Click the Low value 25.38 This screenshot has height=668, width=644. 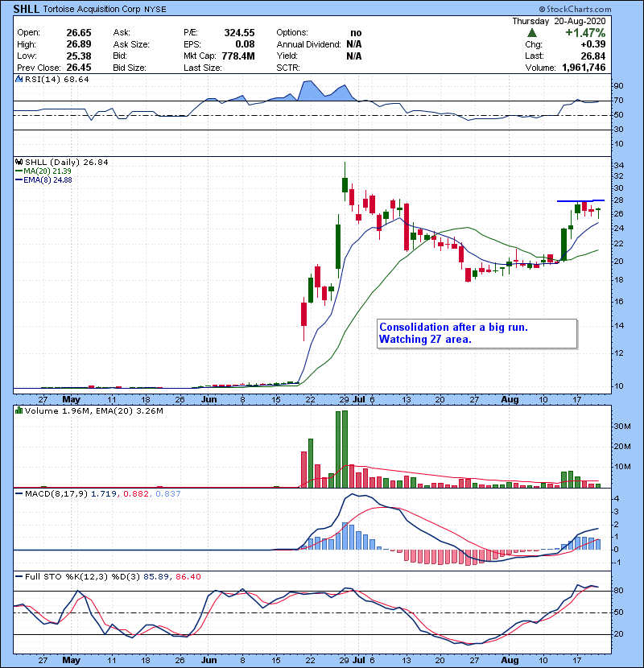79,56
